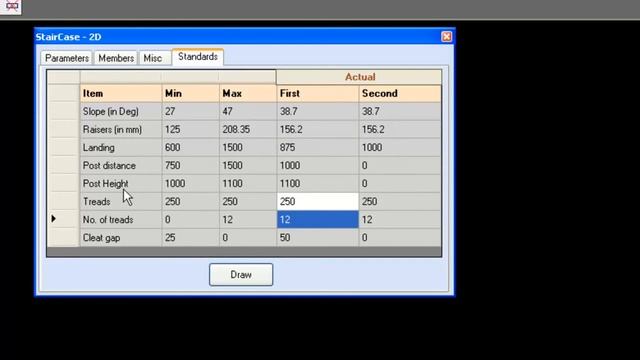Switch to the Parameters tab
Screen dimensions: 640x360
(67, 58)
